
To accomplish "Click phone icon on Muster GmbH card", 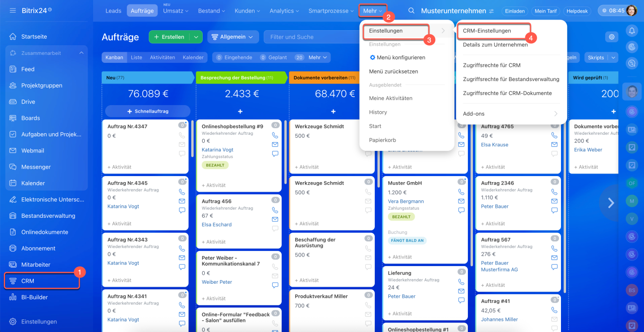I will [x=461, y=192].
